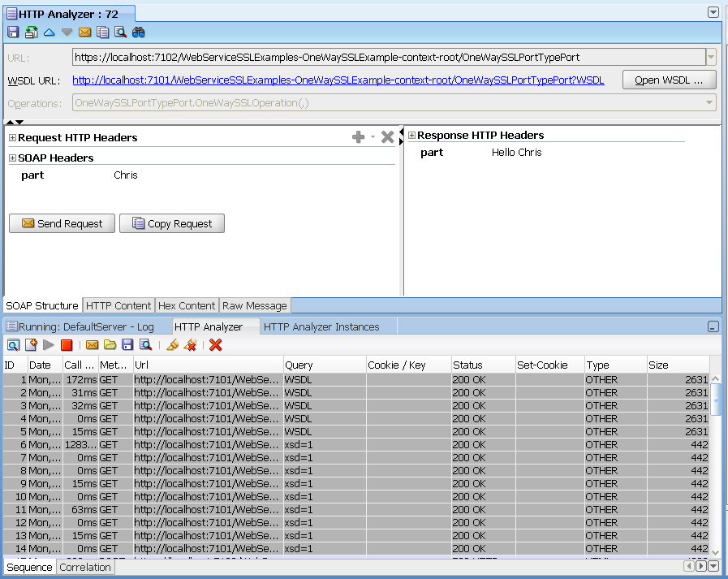Click the document magnifier icon in top toolbar
Screen dimensions: 728x579
[x=121, y=32]
